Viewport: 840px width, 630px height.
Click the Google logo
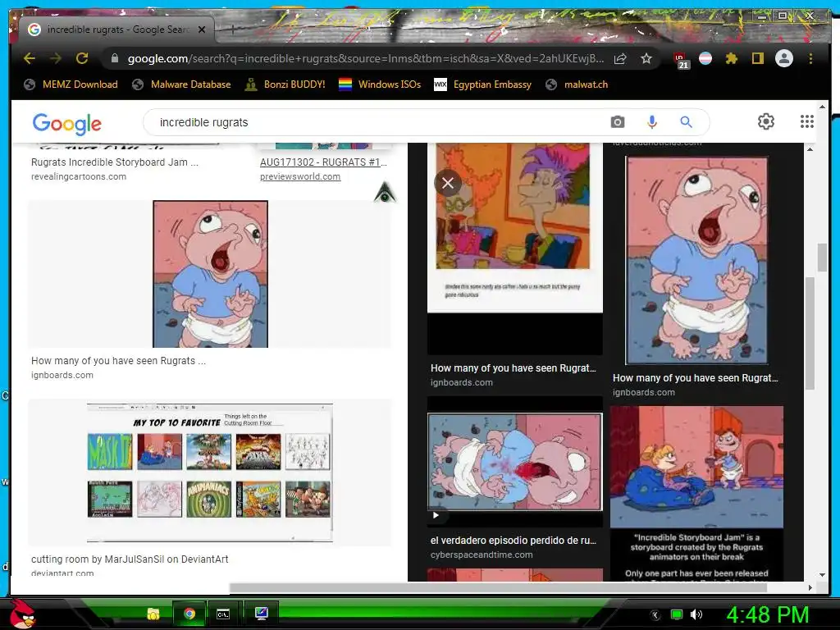(x=67, y=124)
